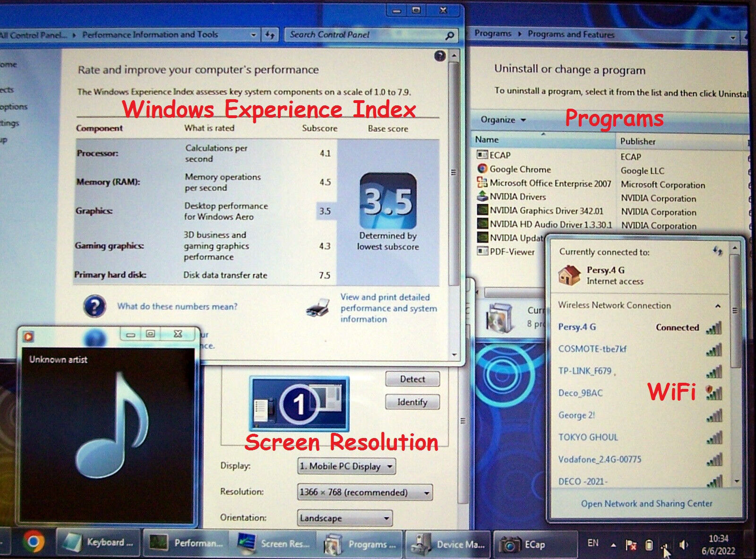Click Performance Information and Tools breadcrumb
This screenshot has height=559, width=756.
150,34
